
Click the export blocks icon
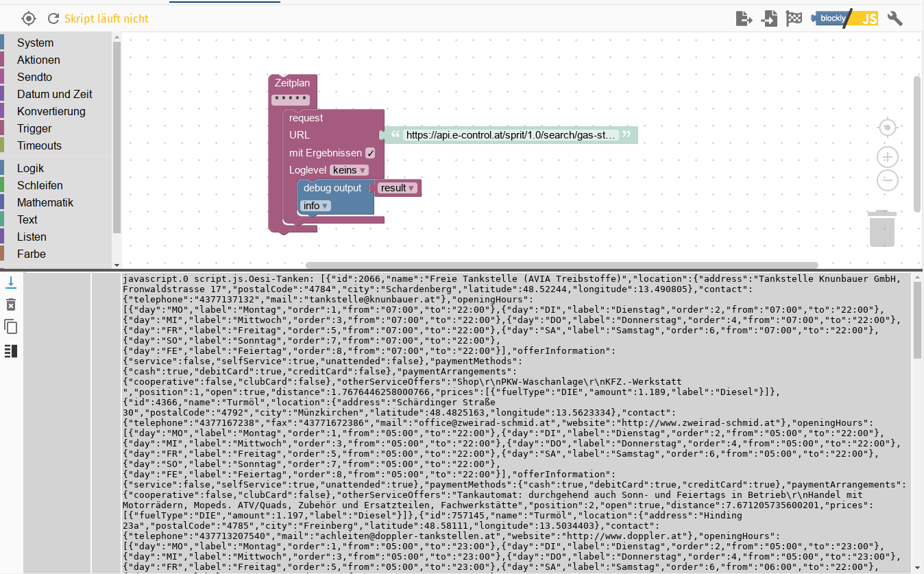744,19
